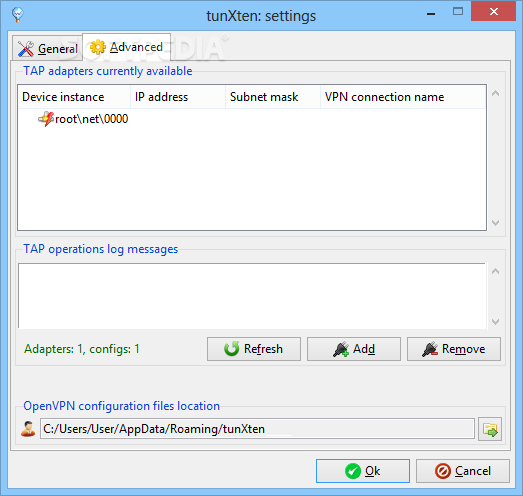
Task: Click the VPN connection name column header
Action: (403, 97)
